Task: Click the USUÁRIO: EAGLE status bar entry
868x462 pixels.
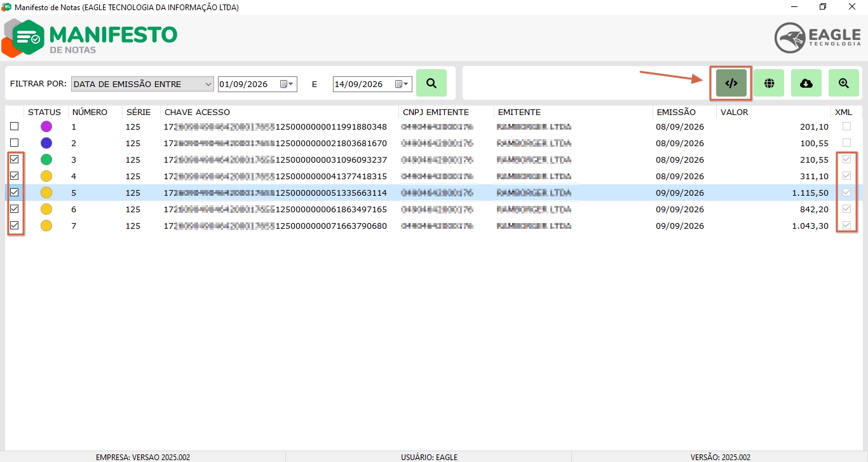Action: tap(429, 457)
